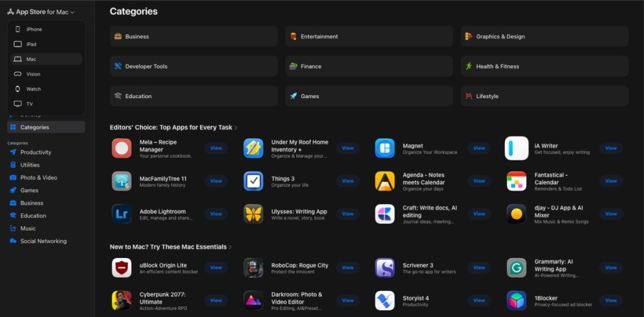644x317 pixels.
Task: Open the Storyist 4 app icon
Action: pos(385,301)
